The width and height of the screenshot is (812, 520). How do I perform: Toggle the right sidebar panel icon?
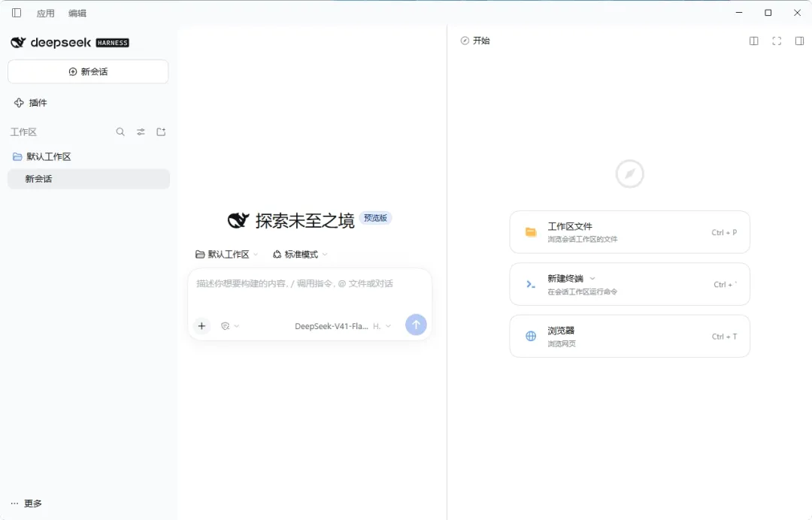(799, 41)
